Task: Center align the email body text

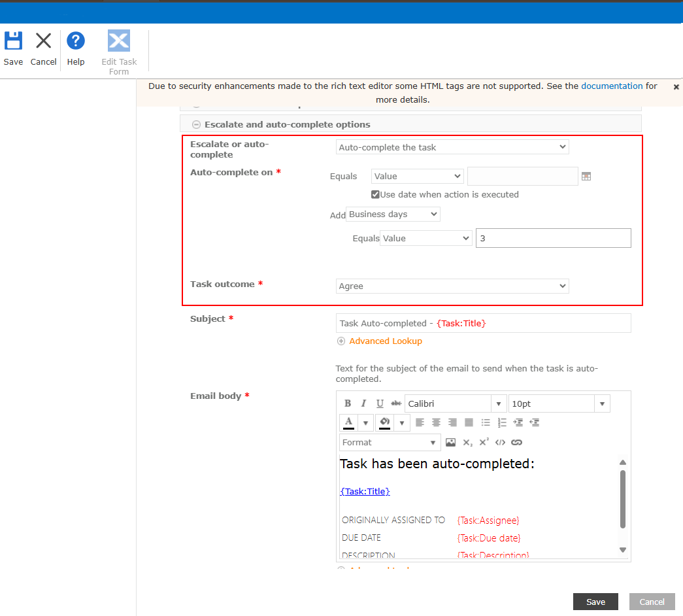Action: tap(436, 422)
